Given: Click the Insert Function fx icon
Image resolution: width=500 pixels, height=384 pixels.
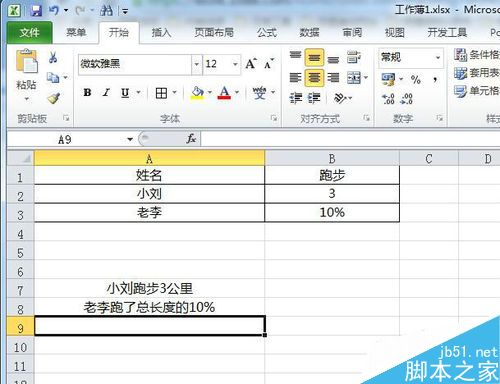Looking at the screenshot, I should [191, 139].
